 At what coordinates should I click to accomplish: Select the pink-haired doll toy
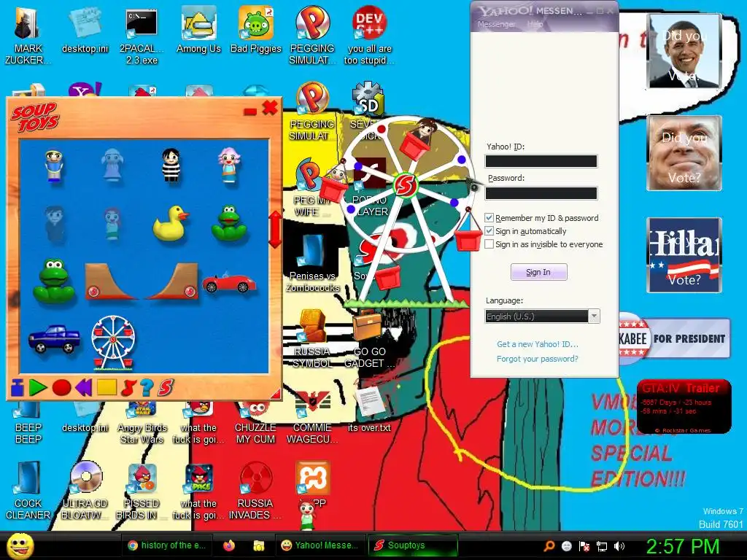(x=229, y=165)
